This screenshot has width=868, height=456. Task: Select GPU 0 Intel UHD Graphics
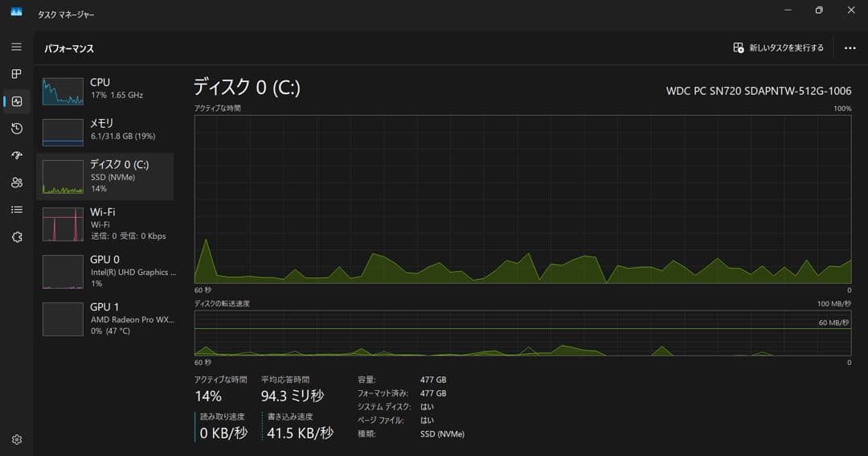(104, 271)
